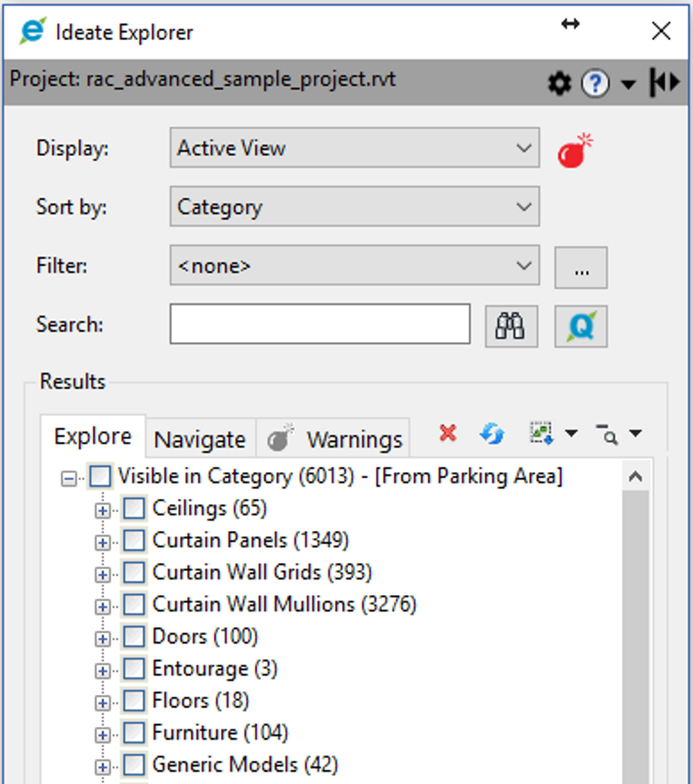Expand the Furniture tree node
Image resolution: width=693 pixels, height=784 pixels.
pyautogui.click(x=102, y=735)
